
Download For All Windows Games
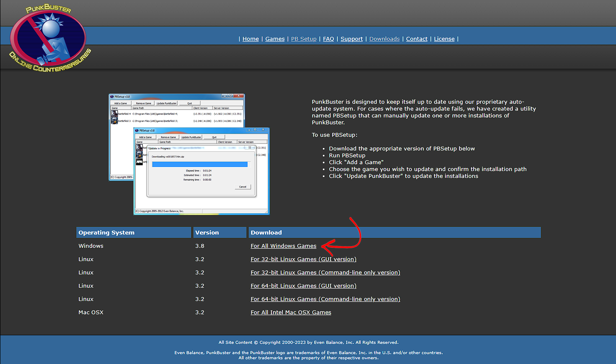click(x=283, y=246)
